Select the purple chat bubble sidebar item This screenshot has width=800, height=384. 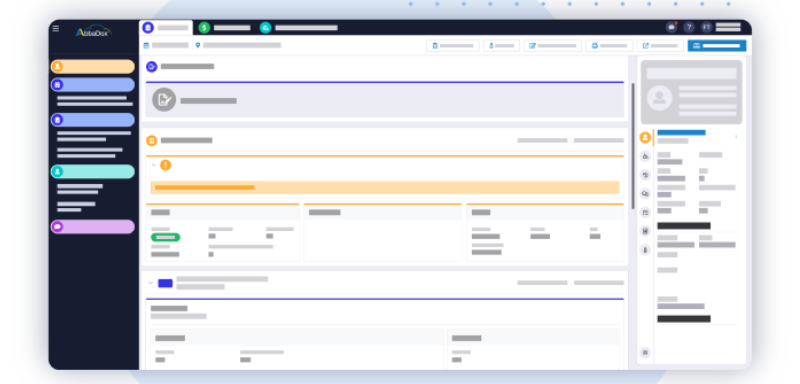point(92,227)
